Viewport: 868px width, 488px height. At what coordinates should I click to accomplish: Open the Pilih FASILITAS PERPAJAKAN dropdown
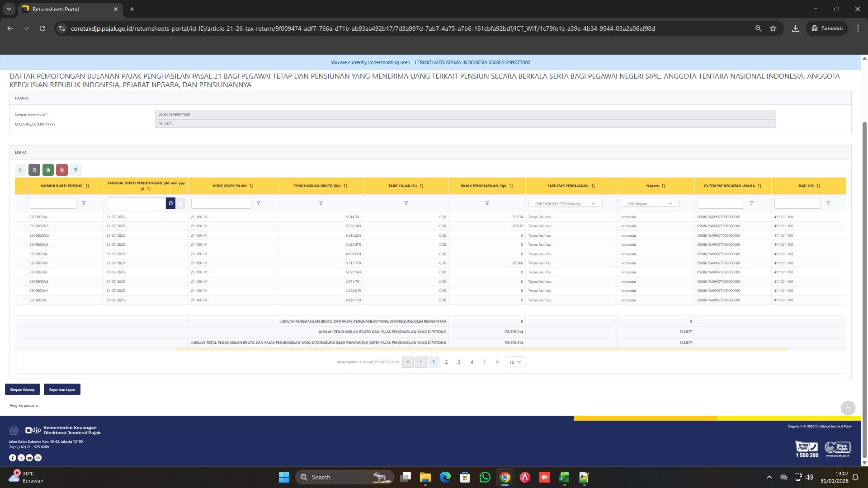point(565,203)
